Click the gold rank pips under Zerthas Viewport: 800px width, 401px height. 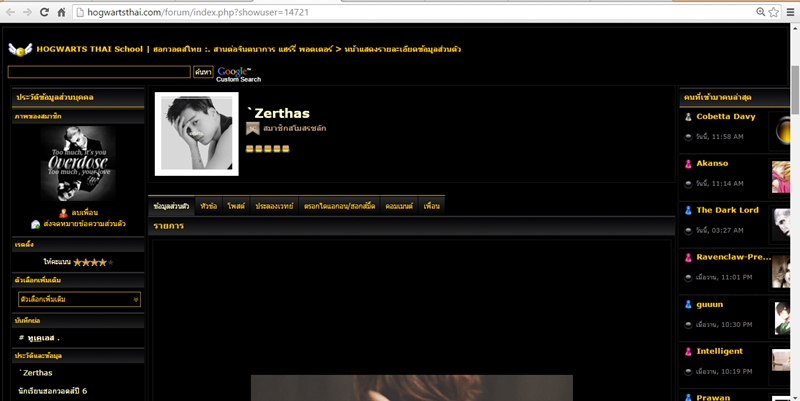pyautogui.click(x=267, y=149)
